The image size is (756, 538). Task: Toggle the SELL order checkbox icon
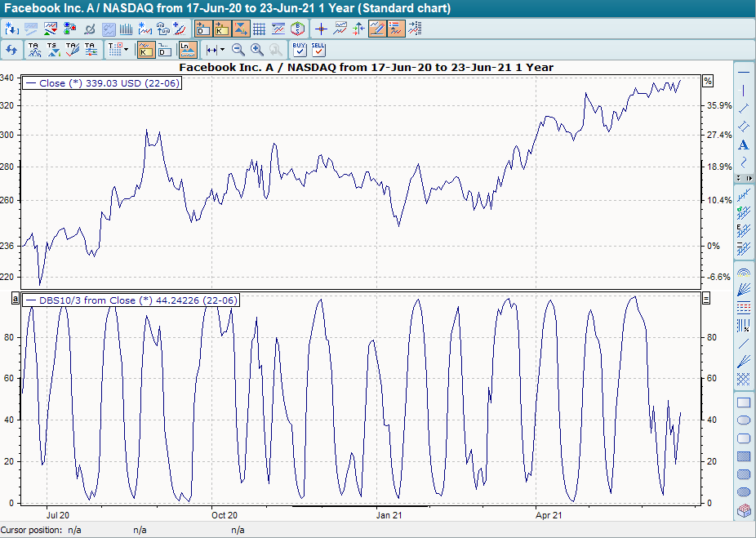(x=318, y=49)
